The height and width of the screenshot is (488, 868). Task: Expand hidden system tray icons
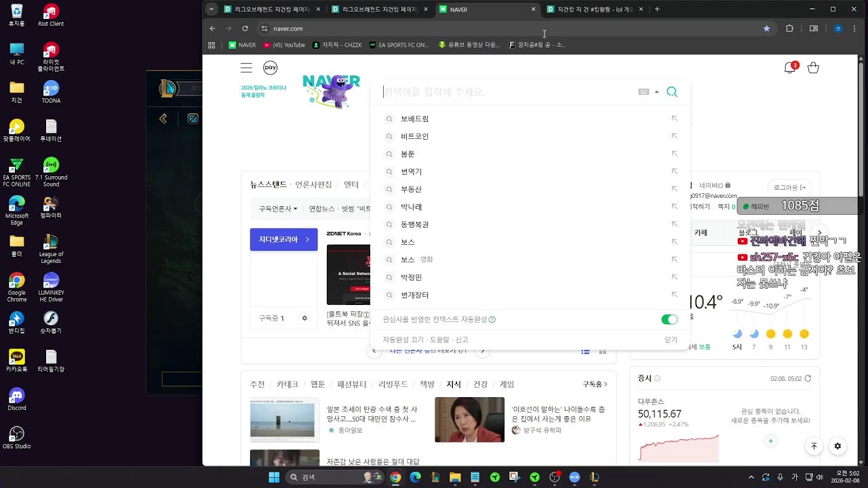click(x=751, y=477)
